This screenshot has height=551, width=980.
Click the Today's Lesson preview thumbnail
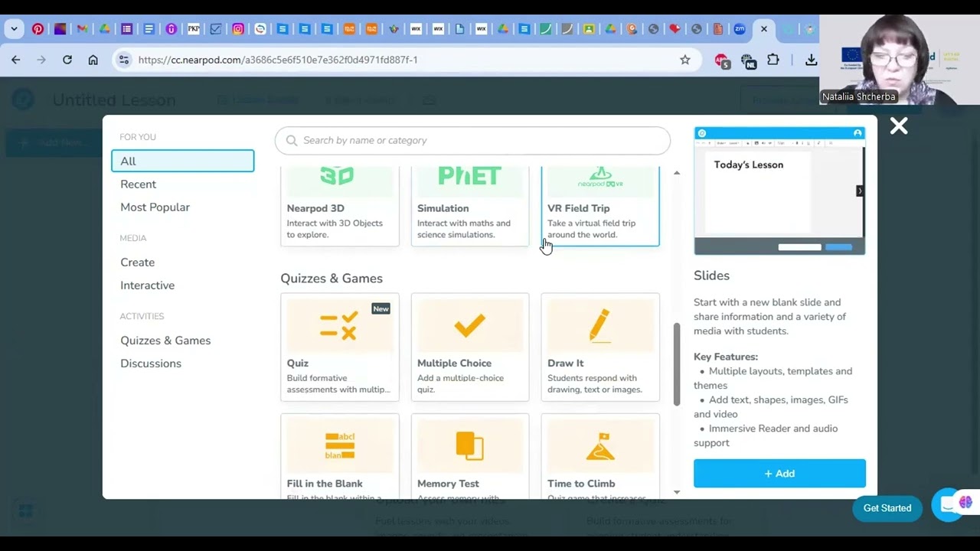[x=779, y=191]
